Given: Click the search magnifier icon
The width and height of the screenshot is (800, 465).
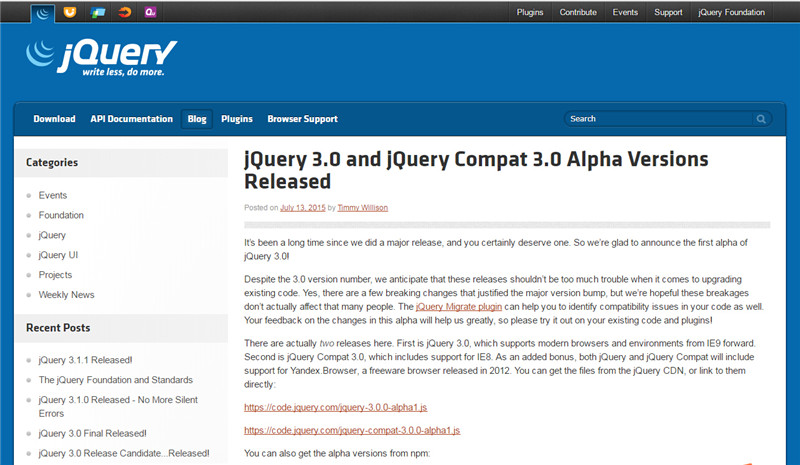Looking at the screenshot, I should coord(761,119).
